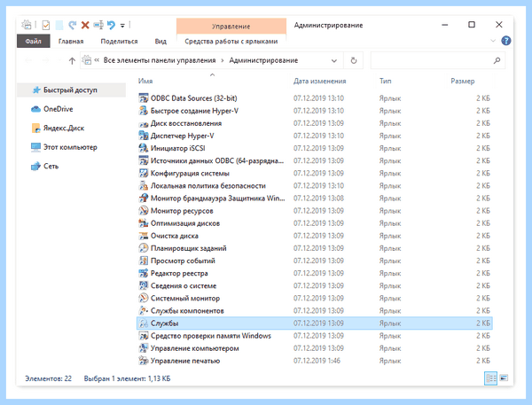
Task: Click the Быстрое создание Hyper-V icon
Action: click(x=144, y=111)
